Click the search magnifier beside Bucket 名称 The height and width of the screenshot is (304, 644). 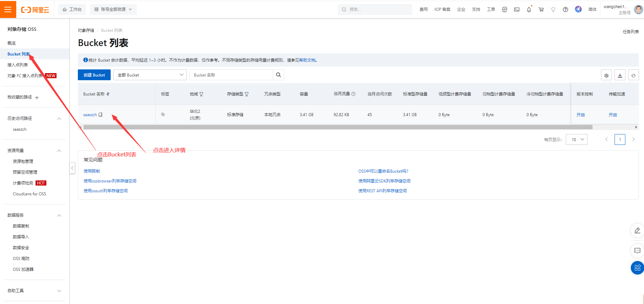[x=278, y=75]
